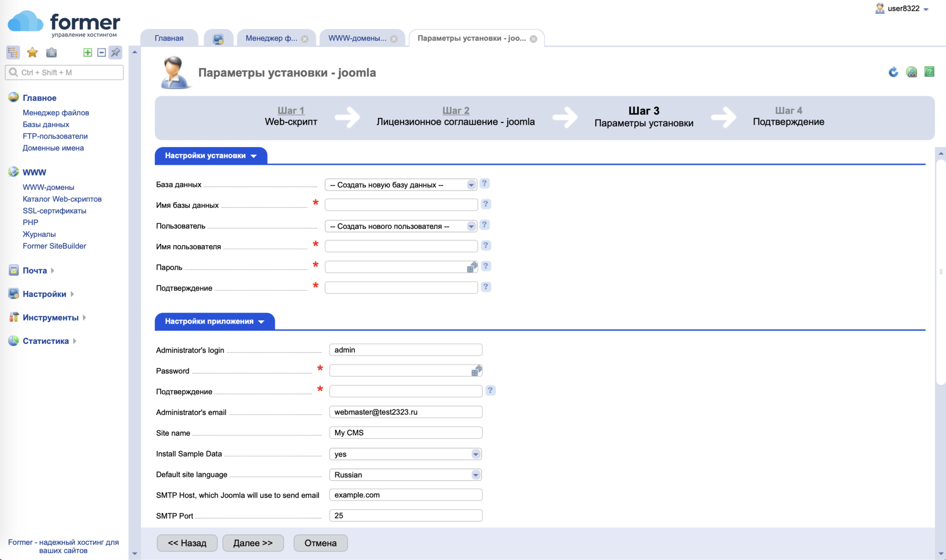Open help for application Подтверждение field

pos(490,391)
